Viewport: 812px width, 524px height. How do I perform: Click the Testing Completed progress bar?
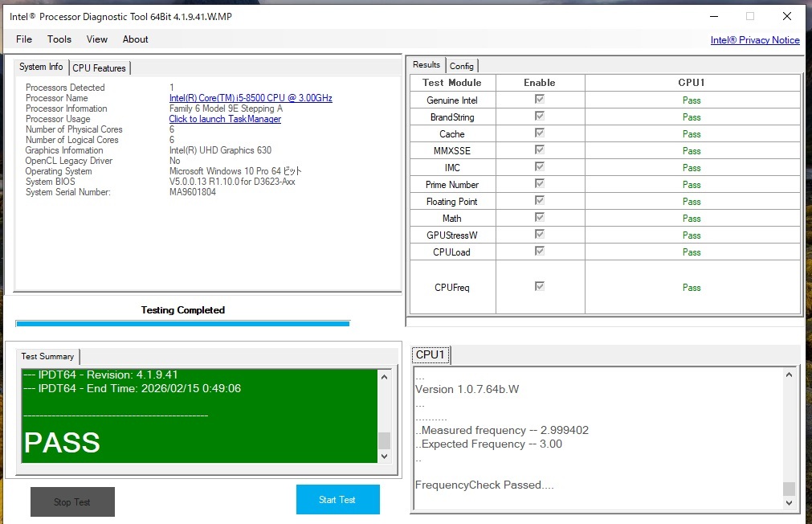coord(183,323)
